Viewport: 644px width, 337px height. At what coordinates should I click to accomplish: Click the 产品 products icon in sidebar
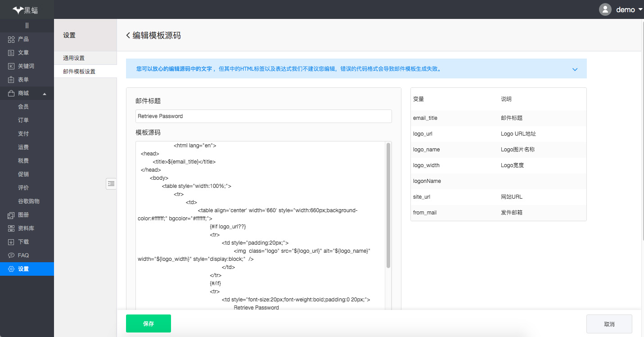pyautogui.click(x=11, y=39)
